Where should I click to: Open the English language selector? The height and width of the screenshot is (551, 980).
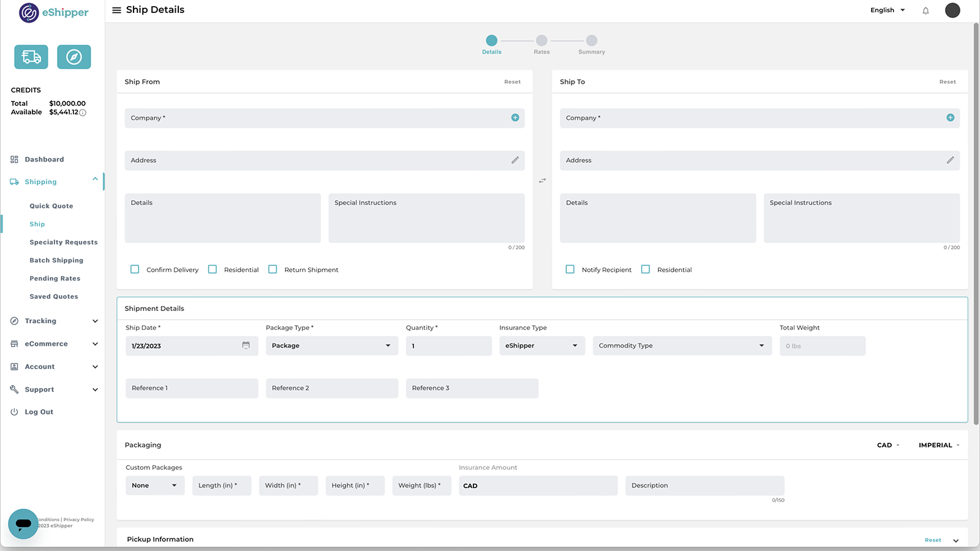tap(888, 10)
